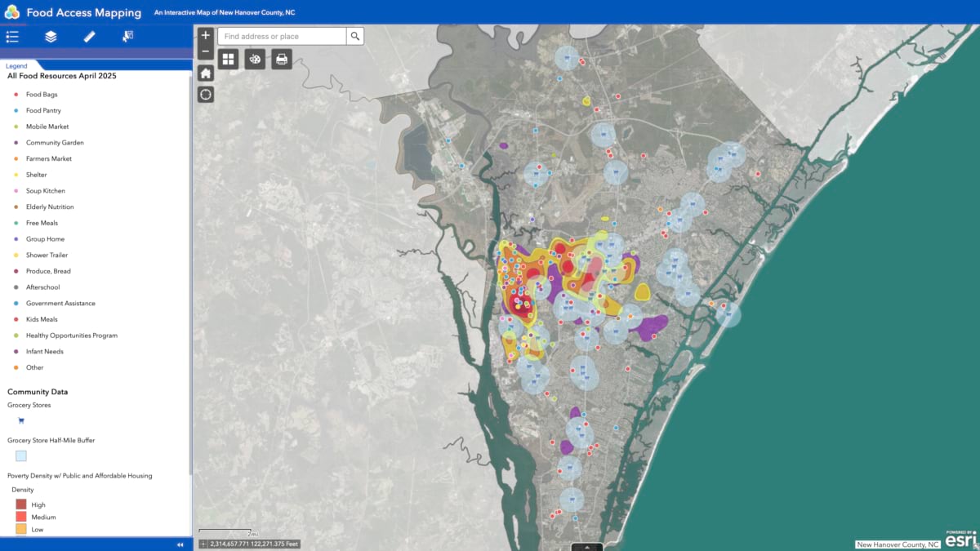
Task: Click the Shelter legend entry
Action: [x=37, y=175]
